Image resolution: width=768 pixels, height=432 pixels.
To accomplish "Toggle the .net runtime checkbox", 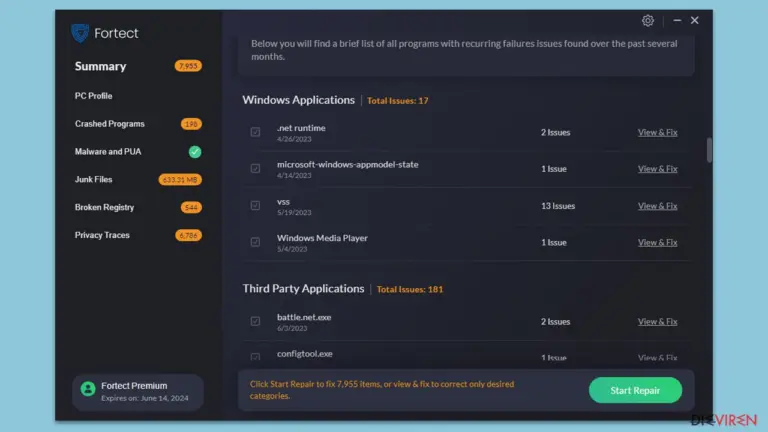I will pyautogui.click(x=255, y=132).
